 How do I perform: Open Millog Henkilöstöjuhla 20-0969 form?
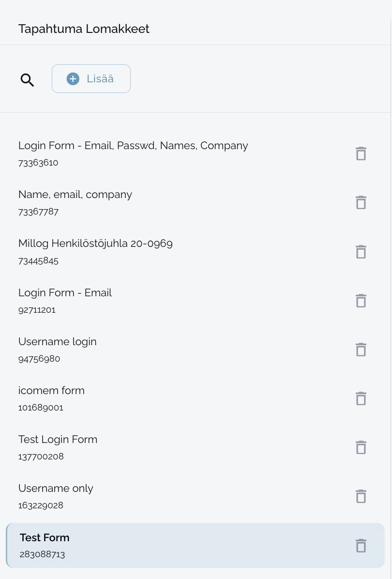[x=95, y=244]
